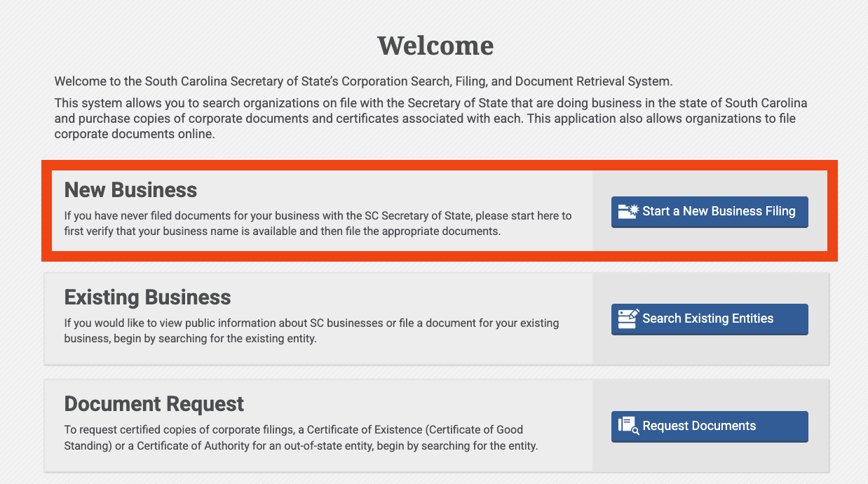The height and width of the screenshot is (484, 868).
Task: Click the Existing Business heading
Action: pyautogui.click(x=147, y=297)
